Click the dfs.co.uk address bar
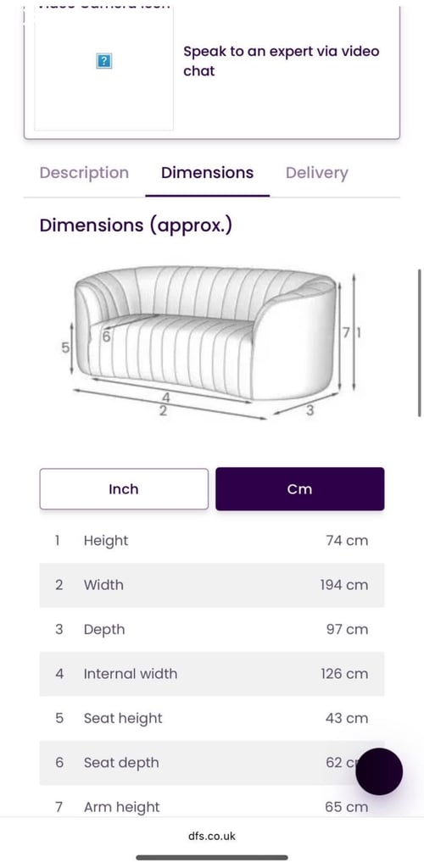 click(212, 836)
